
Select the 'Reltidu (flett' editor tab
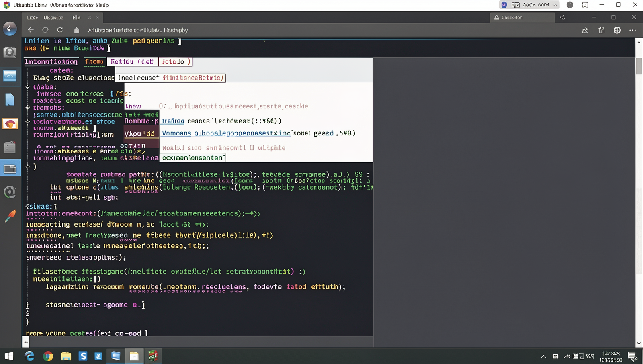132,61
